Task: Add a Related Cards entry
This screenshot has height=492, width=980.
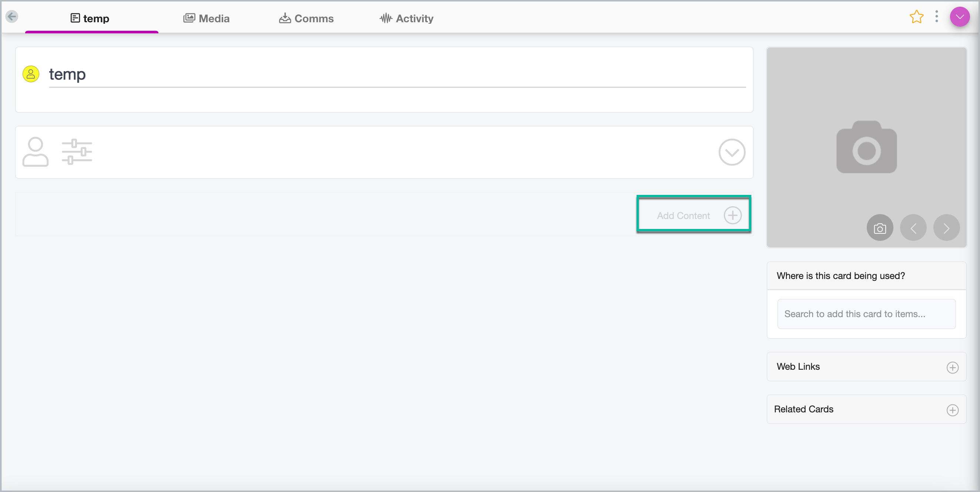Action: click(952, 410)
